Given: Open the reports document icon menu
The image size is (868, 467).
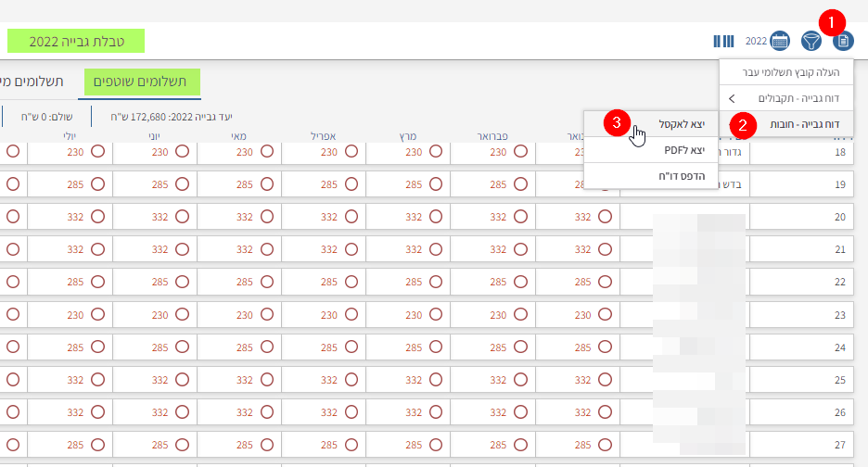Looking at the screenshot, I should click(x=843, y=41).
